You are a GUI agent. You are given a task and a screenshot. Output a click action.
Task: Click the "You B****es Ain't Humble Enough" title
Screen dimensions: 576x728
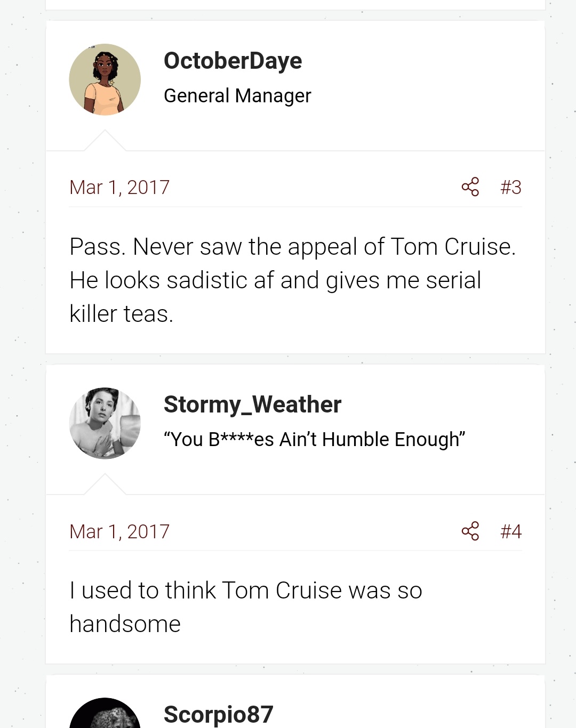[x=314, y=440]
